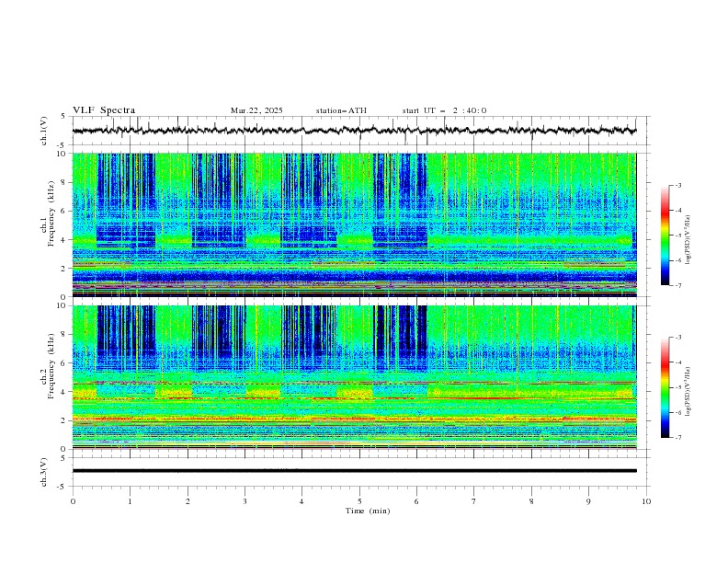
Task: Click the ch.3 flat voltage trace
Action: [x=354, y=471]
